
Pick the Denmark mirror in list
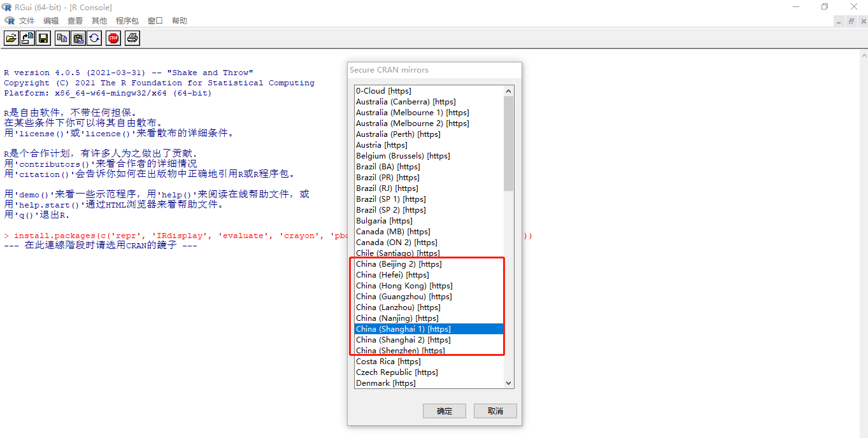429,383
